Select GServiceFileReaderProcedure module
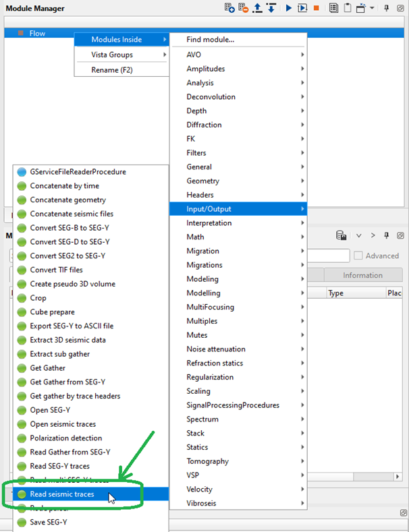Screen dimensions: 409x532 90,172
